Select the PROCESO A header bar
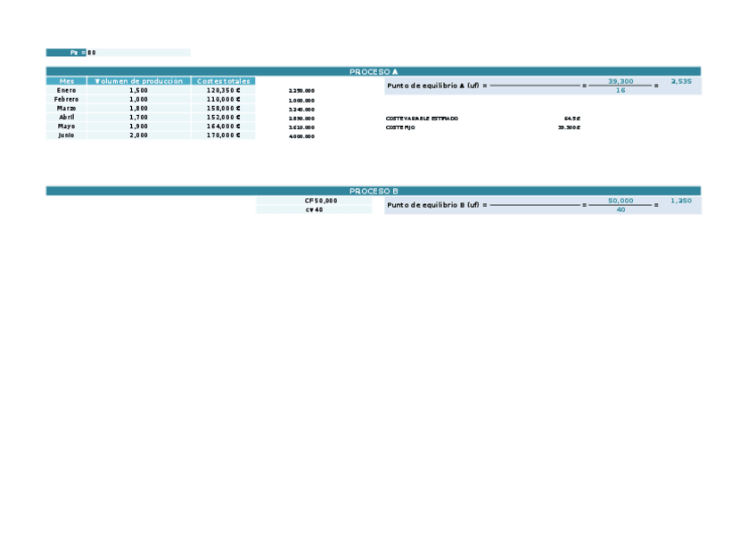The width and height of the screenshot is (756, 534). pos(374,71)
